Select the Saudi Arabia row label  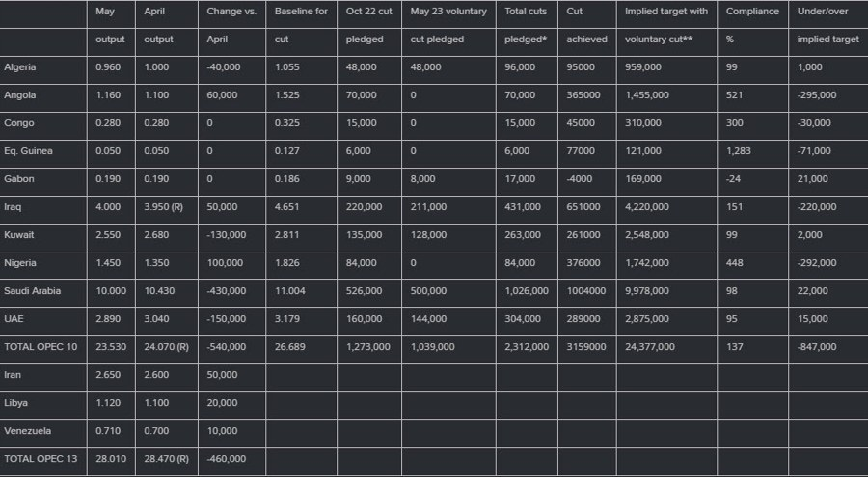click(x=32, y=290)
